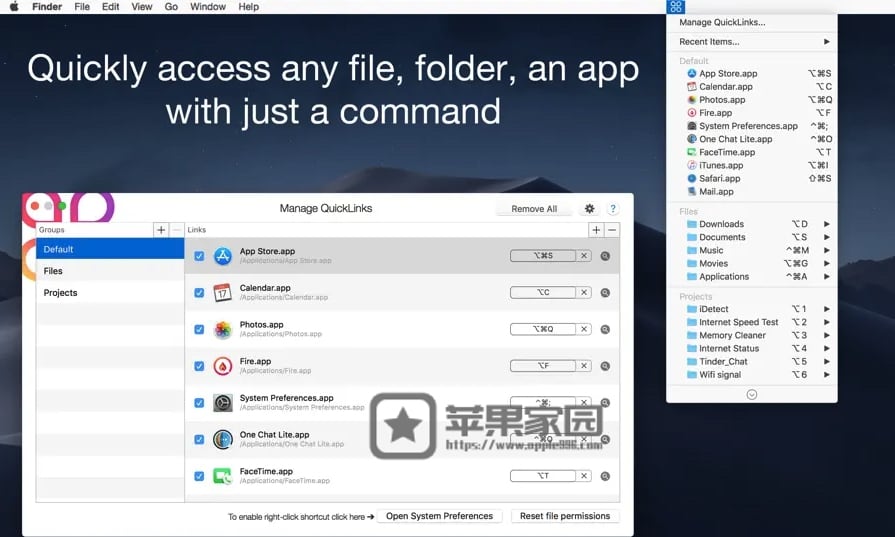Clear the App Store.app shortcut
The width and height of the screenshot is (895, 537).
(x=584, y=256)
